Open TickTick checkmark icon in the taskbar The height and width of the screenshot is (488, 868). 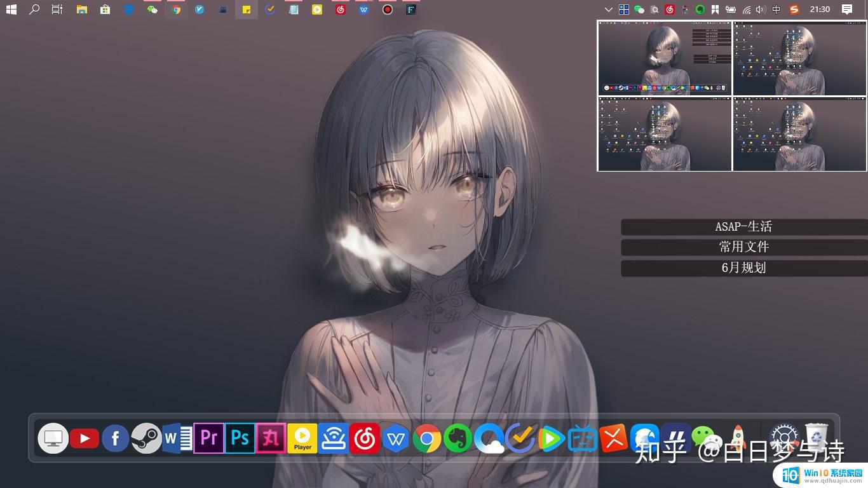(x=270, y=10)
